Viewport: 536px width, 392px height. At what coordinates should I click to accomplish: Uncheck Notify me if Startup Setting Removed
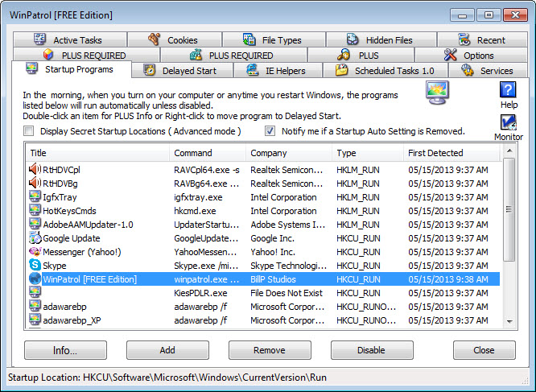click(x=270, y=131)
